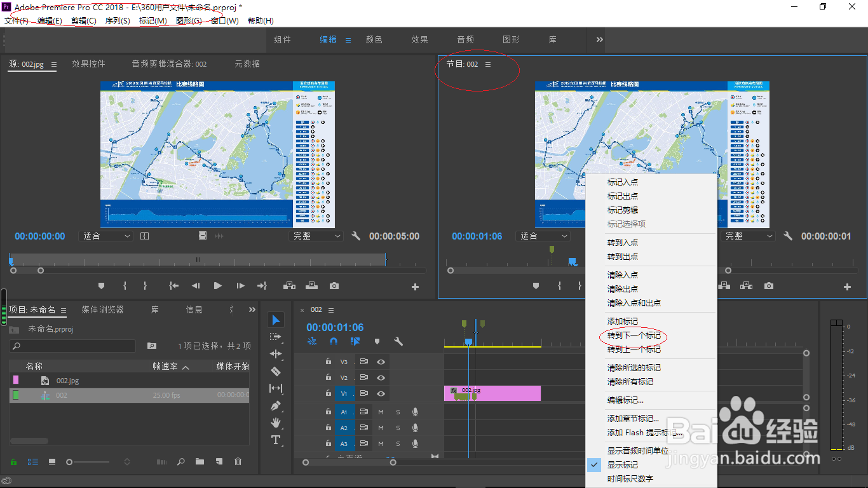Toggle insert sequences as nests option
This screenshot has width=868, height=488.
tap(312, 341)
